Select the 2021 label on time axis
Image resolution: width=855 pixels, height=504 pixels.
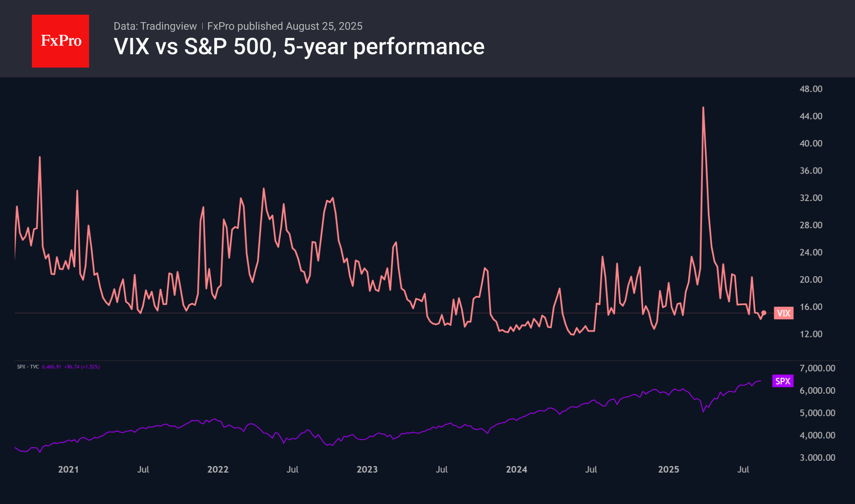point(68,469)
